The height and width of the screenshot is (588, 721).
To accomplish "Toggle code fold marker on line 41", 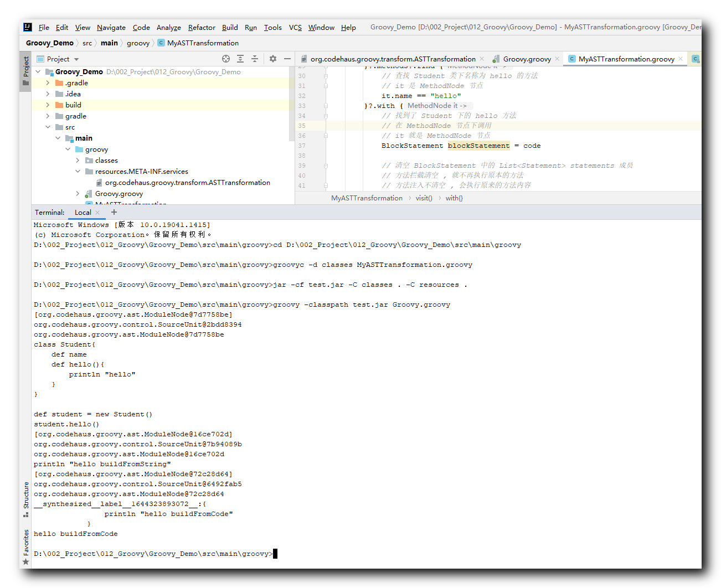I will point(326,185).
